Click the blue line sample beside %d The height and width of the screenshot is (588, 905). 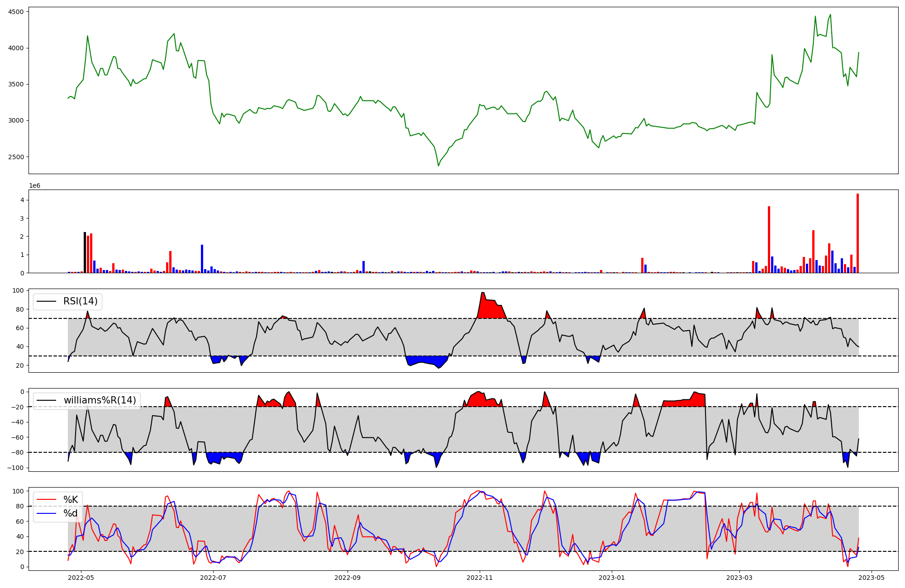point(47,513)
